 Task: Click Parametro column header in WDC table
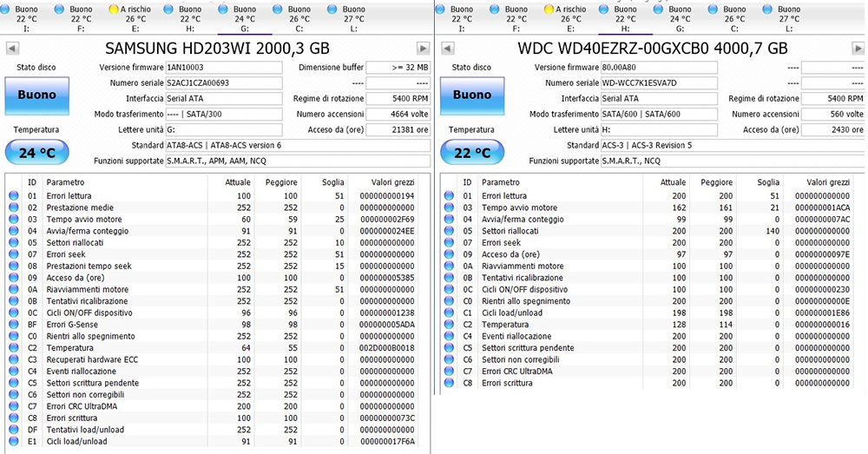pyautogui.click(x=501, y=182)
